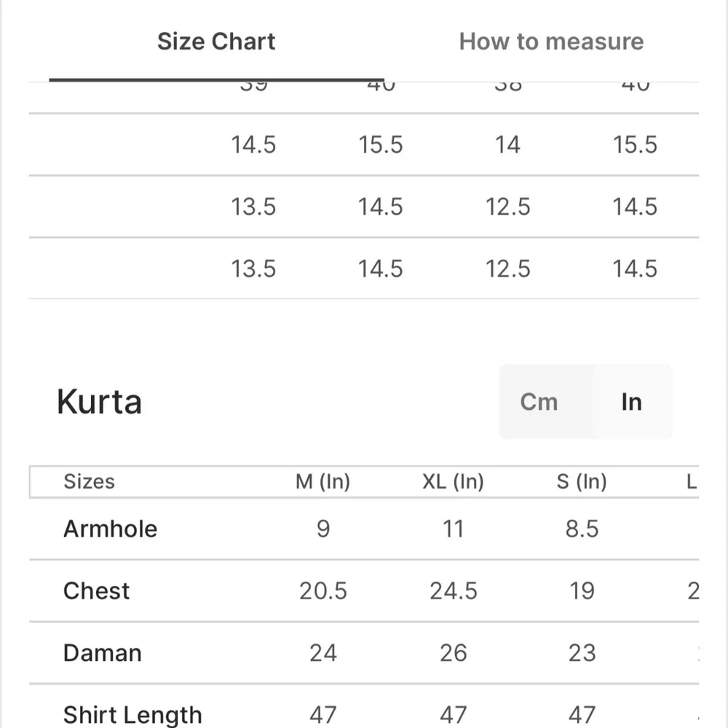
Task: Click the Shirt Length row label
Action: [132, 716]
